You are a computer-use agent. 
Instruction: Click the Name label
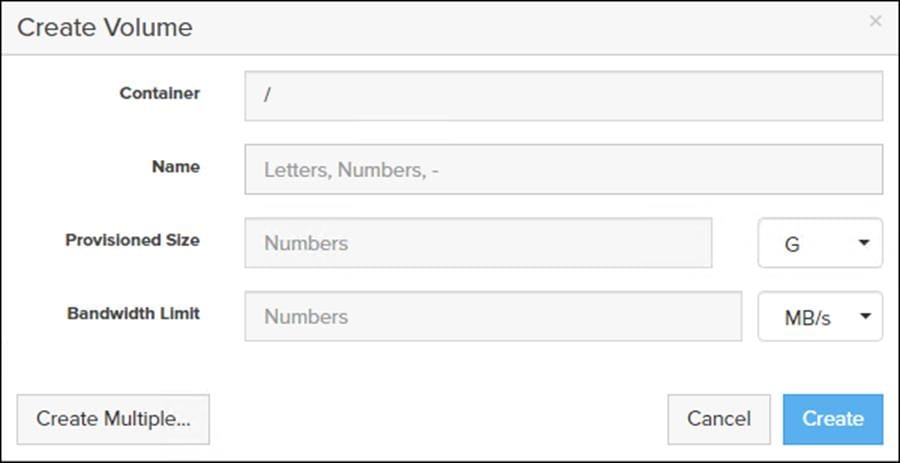pos(176,166)
